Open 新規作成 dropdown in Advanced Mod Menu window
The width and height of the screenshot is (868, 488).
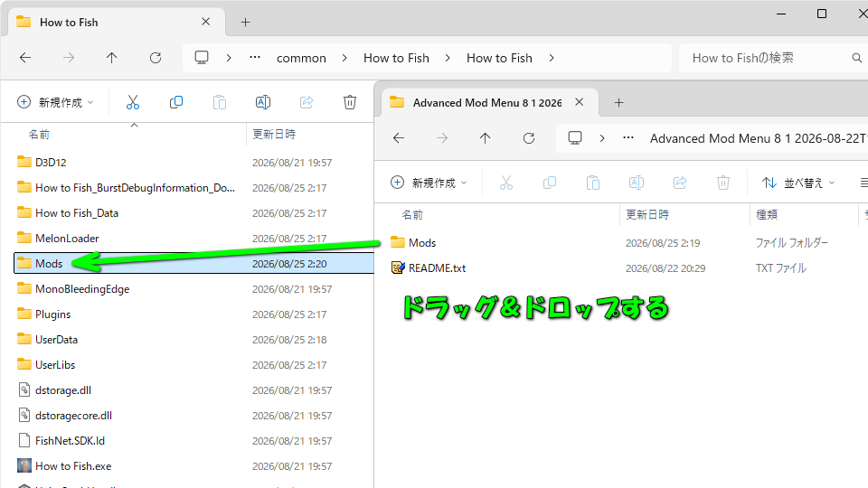coord(429,183)
